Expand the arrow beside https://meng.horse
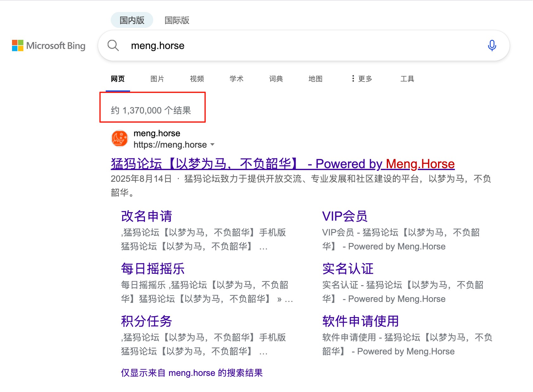 pyautogui.click(x=212, y=145)
